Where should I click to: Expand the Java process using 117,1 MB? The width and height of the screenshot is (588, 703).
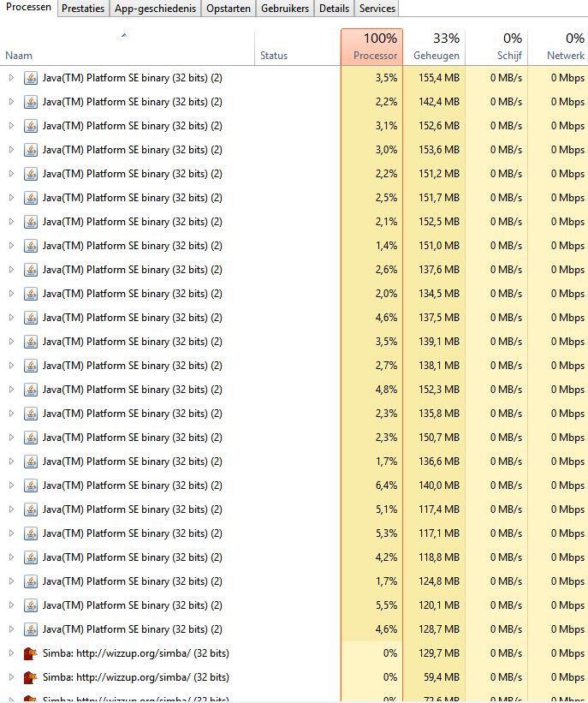tap(12, 533)
